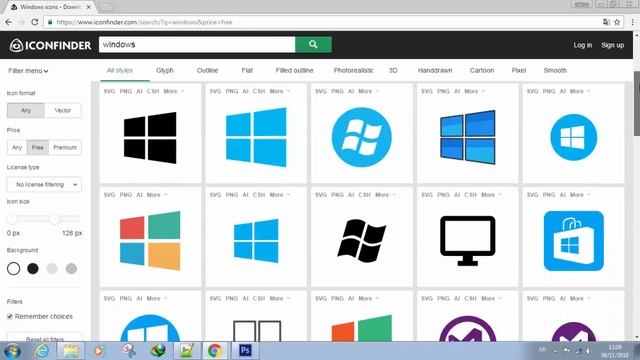Switch to the Glyph style tab

[164, 70]
